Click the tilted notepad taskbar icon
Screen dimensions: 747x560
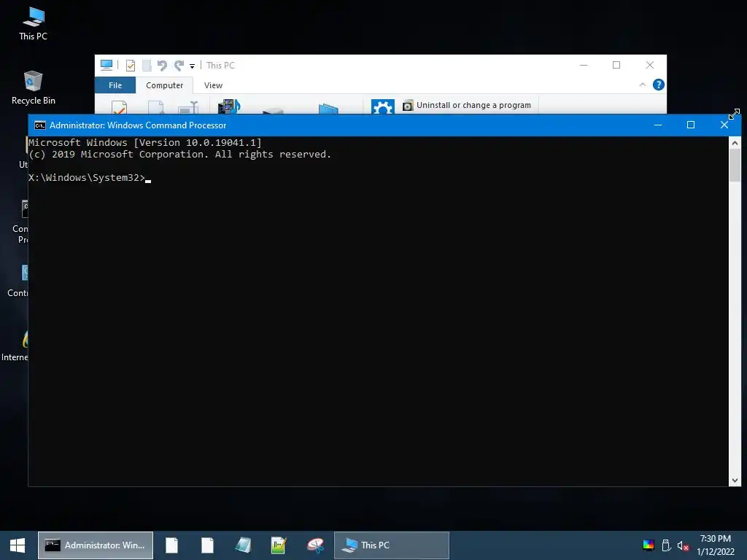pyautogui.click(x=243, y=545)
